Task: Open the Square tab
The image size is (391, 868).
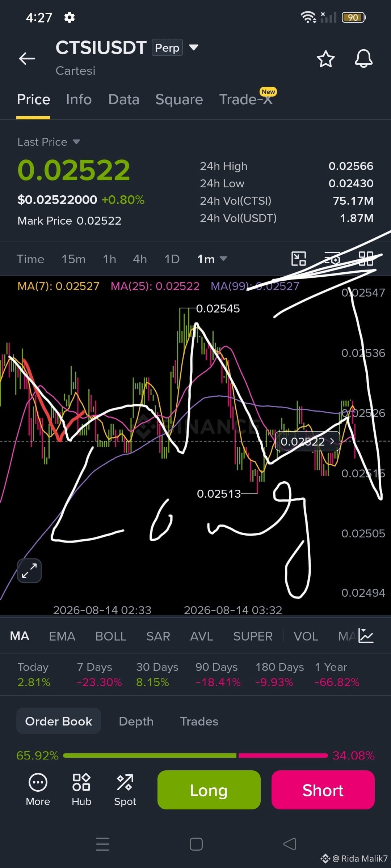Action: pos(179,99)
